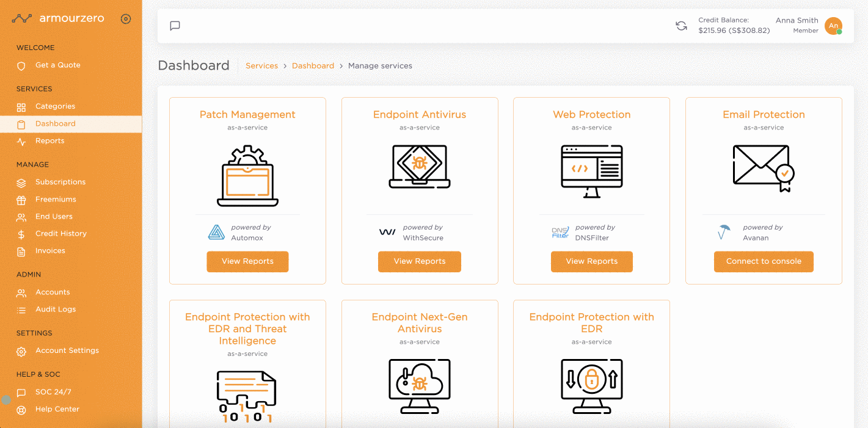Click the chat bubble icon in top bar
868x428 pixels.
click(175, 26)
